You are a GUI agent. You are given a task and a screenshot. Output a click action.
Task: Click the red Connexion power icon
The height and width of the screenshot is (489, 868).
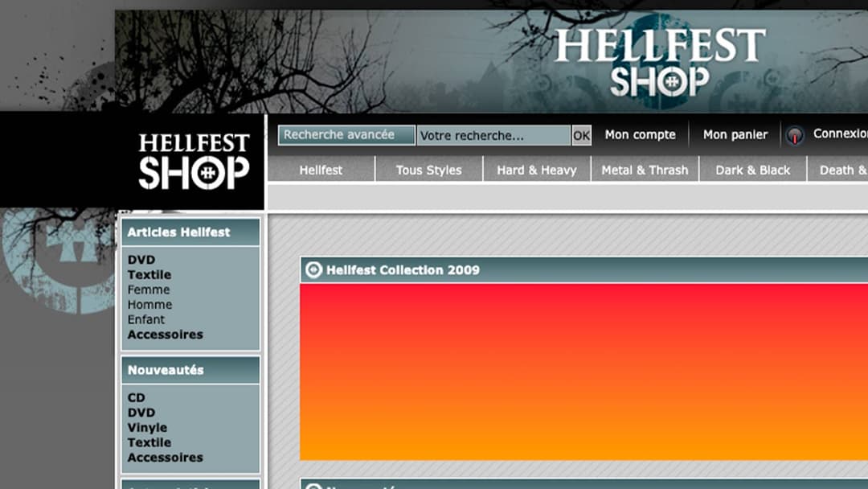pyautogui.click(x=794, y=136)
